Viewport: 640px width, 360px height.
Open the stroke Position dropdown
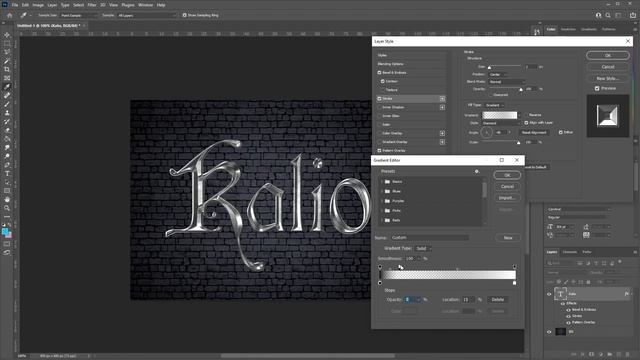pyautogui.click(x=498, y=74)
